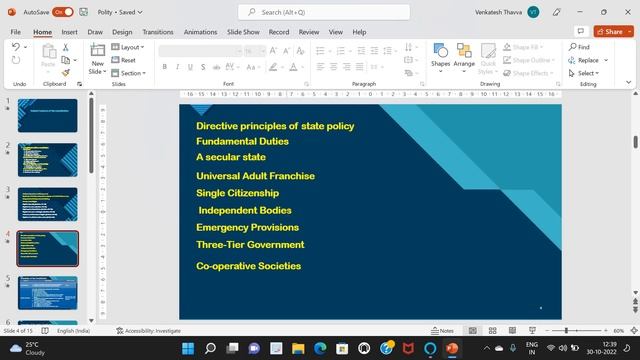Click the 60% zoom level
The width and height of the screenshot is (640, 360).
[619, 331]
